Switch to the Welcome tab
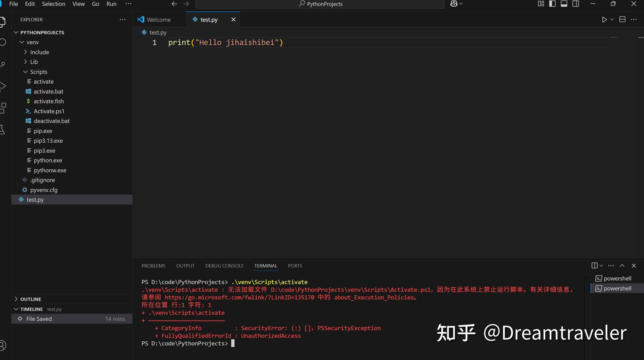644x360 pixels. [159, 19]
